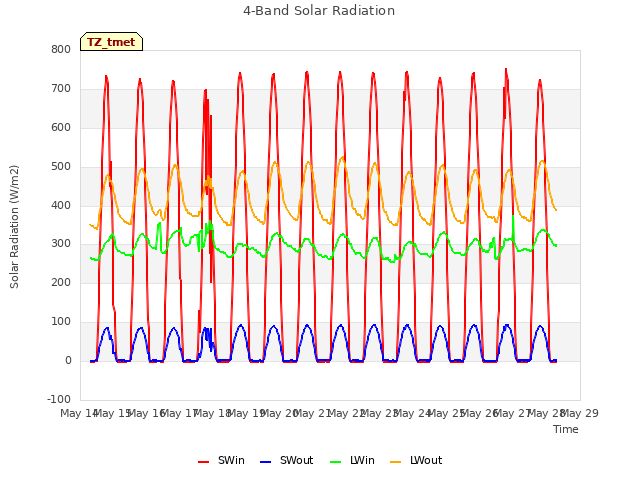Image resolution: width=640 pixels, height=480 pixels.
Task: Click the blue SWout legend color marker
Action: click(x=265, y=462)
